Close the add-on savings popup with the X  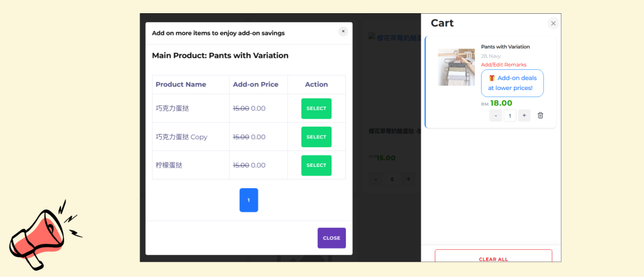343,31
